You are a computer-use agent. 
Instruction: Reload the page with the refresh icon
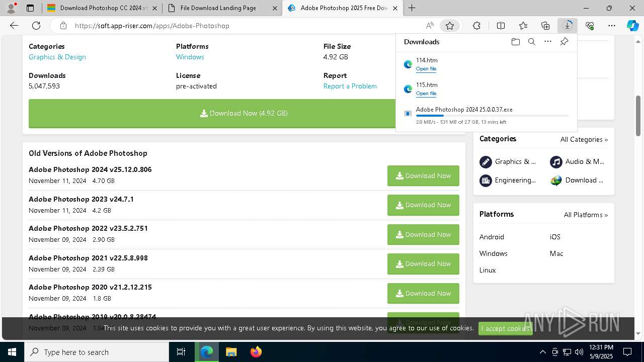(x=36, y=26)
